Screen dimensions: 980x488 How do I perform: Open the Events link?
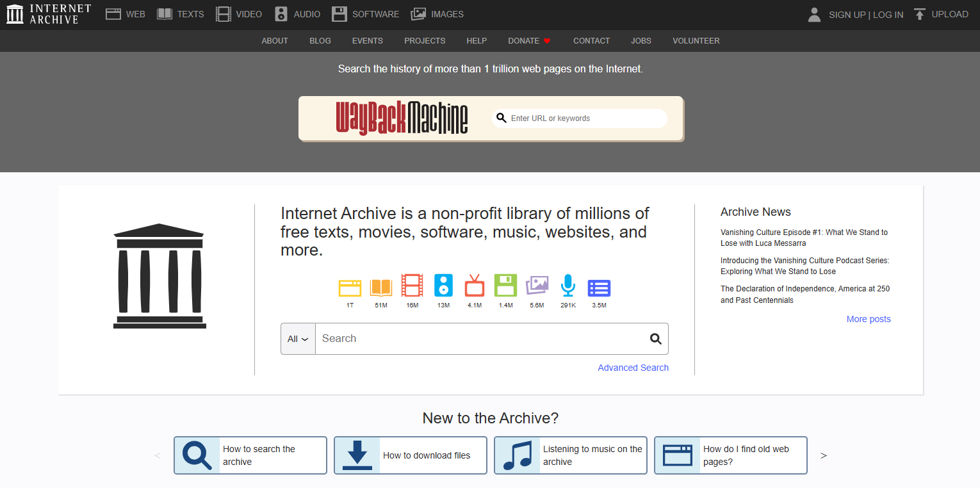point(368,40)
